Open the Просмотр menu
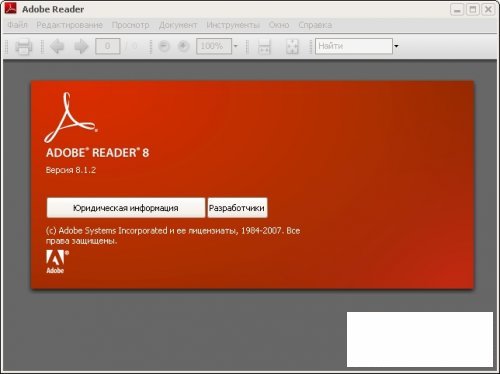 (130, 25)
